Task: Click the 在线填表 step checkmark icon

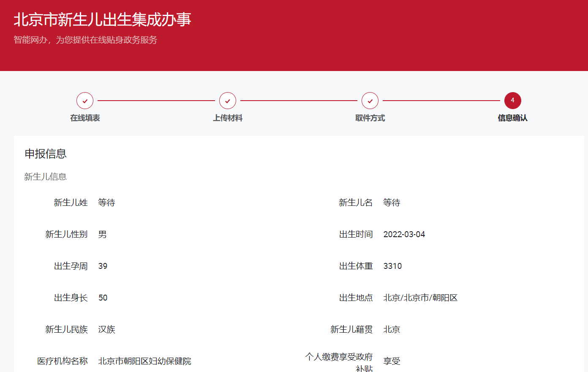Action: (x=85, y=101)
